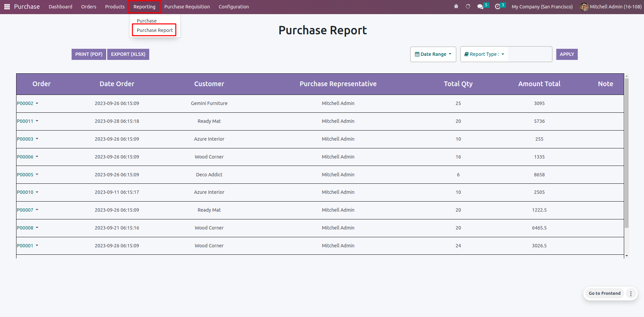Click the loading spinner icon in navbar

(x=468, y=6)
